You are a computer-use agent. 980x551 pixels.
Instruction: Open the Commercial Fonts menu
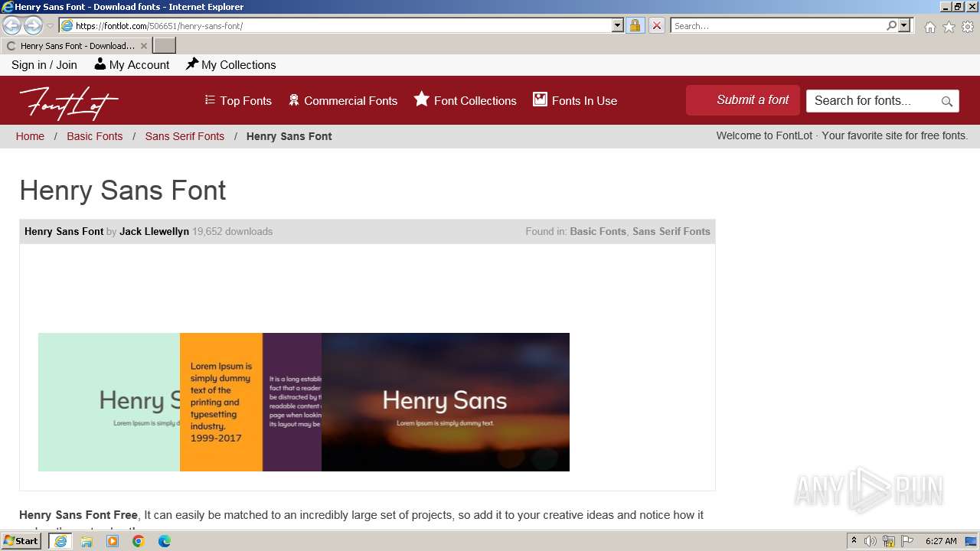pyautogui.click(x=351, y=100)
